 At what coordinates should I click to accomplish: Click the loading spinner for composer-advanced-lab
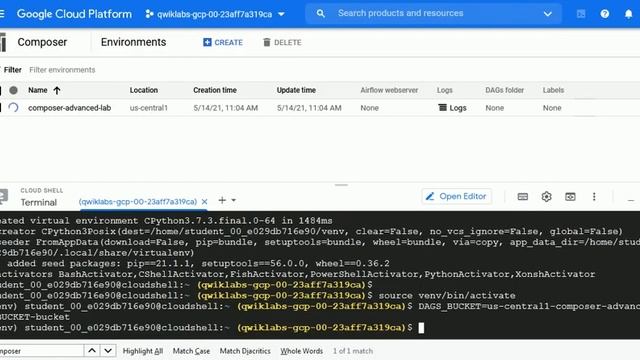[x=13, y=107]
